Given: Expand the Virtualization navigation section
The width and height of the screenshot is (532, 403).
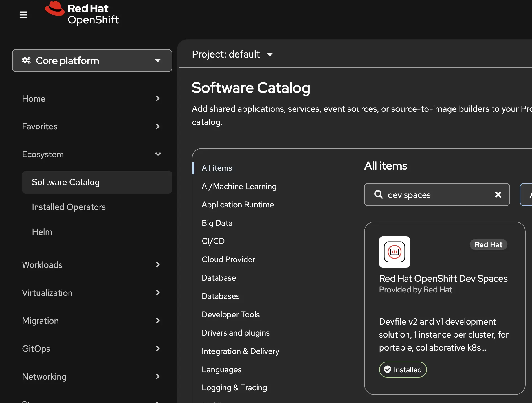Looking at the screenshot, I should click(91, 293).
